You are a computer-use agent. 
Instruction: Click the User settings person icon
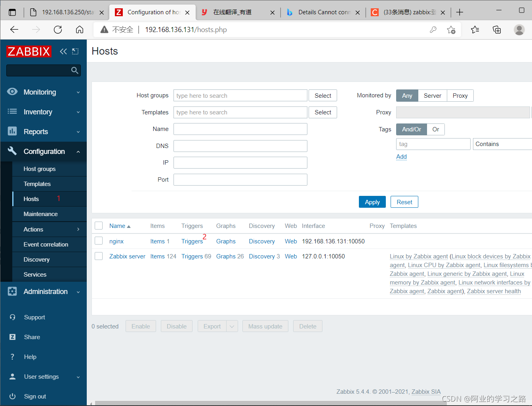(x=12, y=376)
